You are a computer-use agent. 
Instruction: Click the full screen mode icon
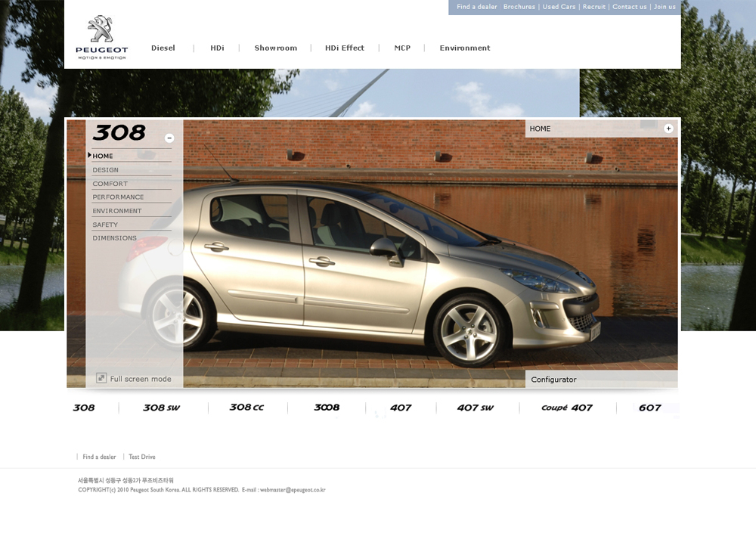[101, 378]
